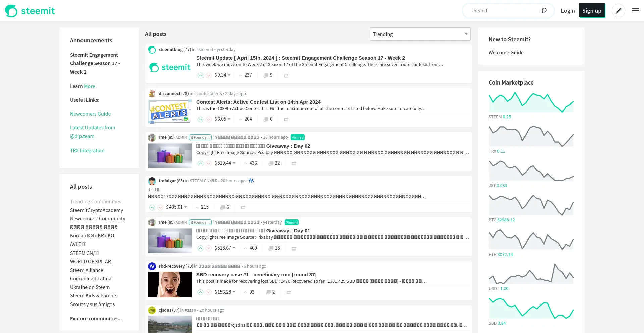Resteem the Giveaway Day 02 post

coord(294,164)
